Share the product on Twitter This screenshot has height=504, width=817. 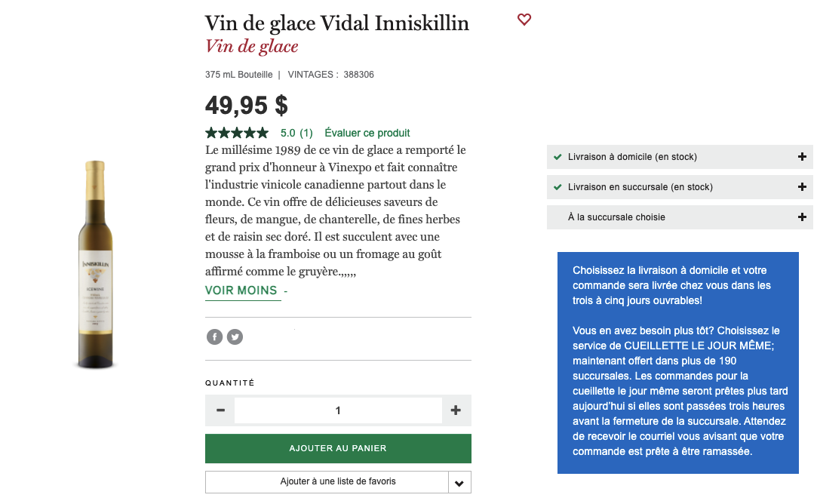235,337
